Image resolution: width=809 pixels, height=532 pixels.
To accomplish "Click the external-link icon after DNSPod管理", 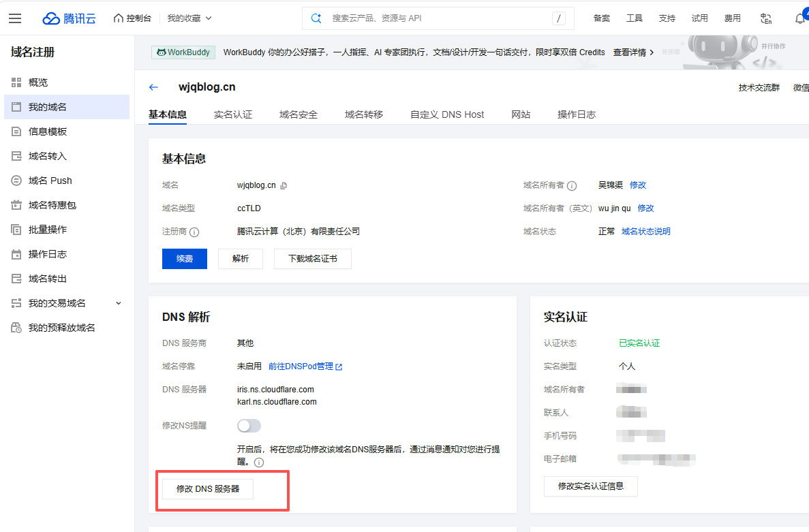I will coord(339,367).
